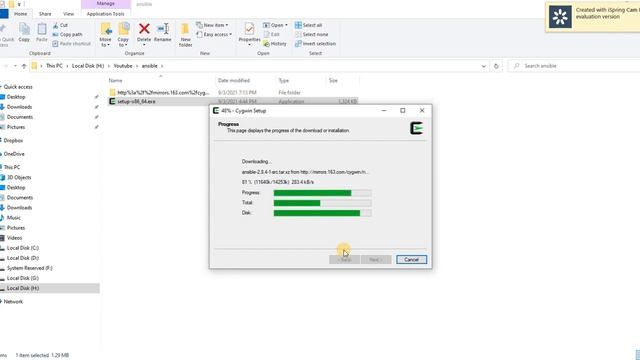Screen dimensions: 640x360
Task: Open the Move to menu
Action: [106, 35]
